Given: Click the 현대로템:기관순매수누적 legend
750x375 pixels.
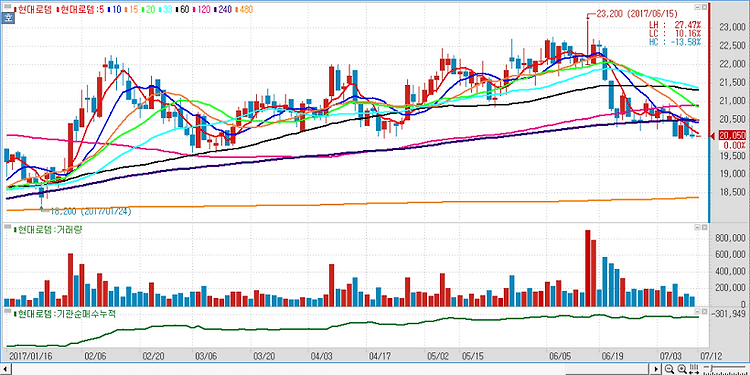Looking at the screenshot, I should click(x=64, y=314).
